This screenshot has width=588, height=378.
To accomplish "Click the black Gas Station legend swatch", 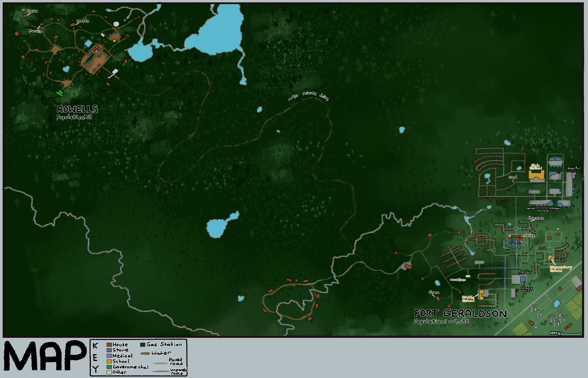I will (x=143, y=345).
